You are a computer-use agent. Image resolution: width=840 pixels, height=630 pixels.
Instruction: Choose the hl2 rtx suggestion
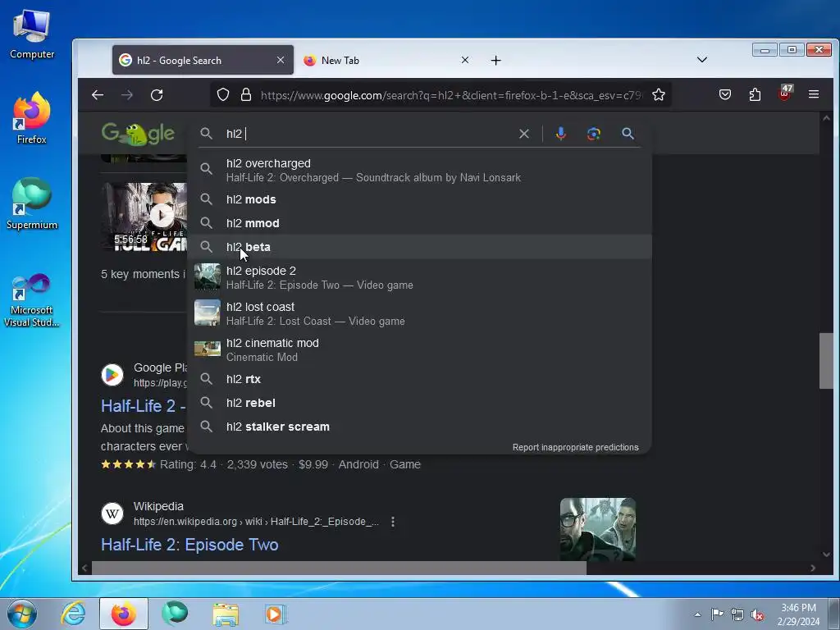click(420, 379)
